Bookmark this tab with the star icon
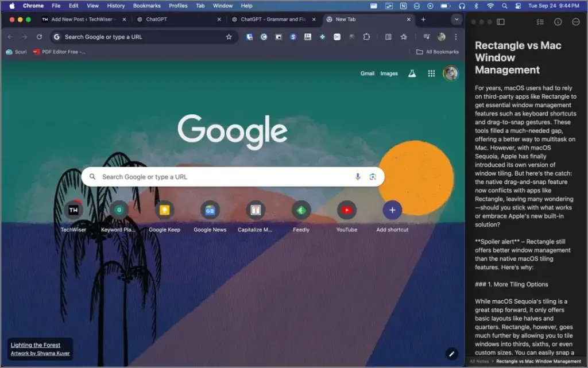Viewport: 588px width, 368px height. [x=229, y=37]
